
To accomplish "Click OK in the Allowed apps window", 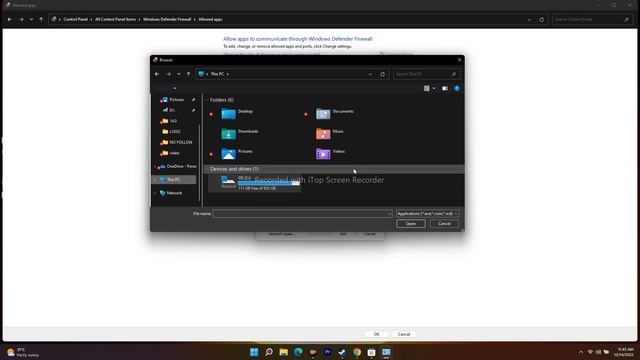I will tap(376, 334).
